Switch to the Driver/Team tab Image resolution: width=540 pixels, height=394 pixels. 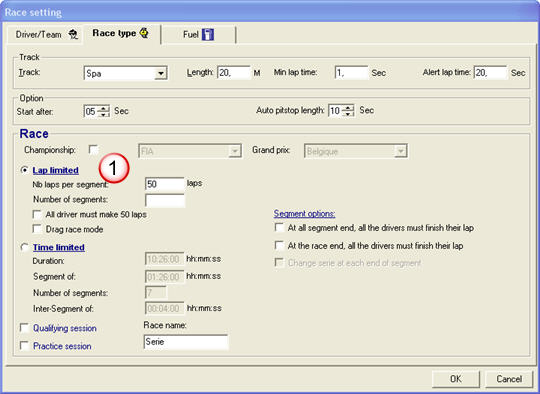pyautogui.click(x=46, y=34)
